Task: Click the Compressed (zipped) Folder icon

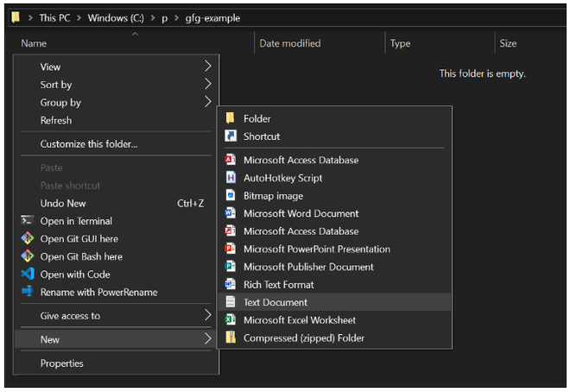Action: click(231, 338)
